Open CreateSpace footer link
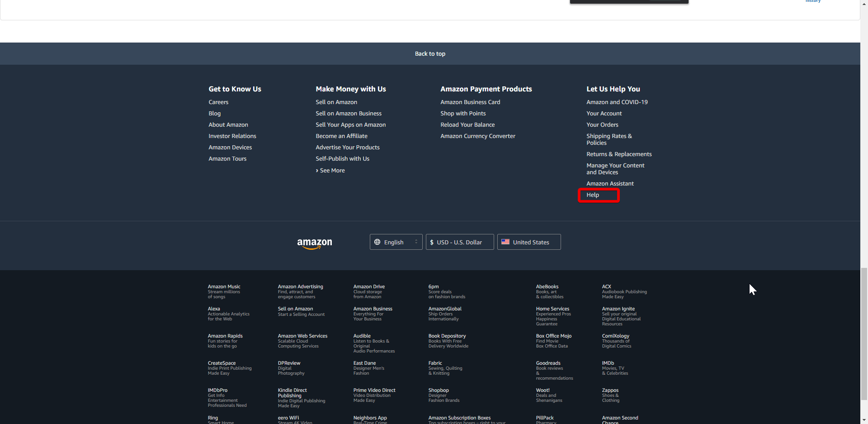This screenshot has height=424, width=868. pos(230,368)
